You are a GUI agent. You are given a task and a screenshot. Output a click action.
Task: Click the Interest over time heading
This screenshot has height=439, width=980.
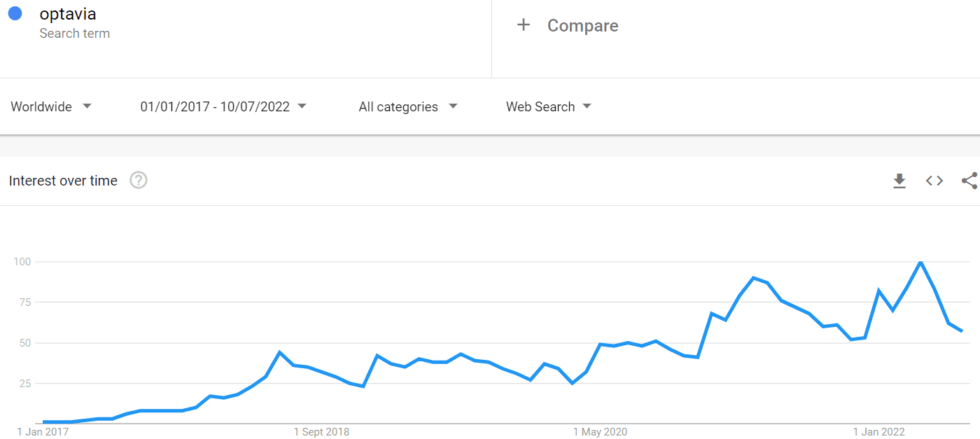(x=63, y=181)
